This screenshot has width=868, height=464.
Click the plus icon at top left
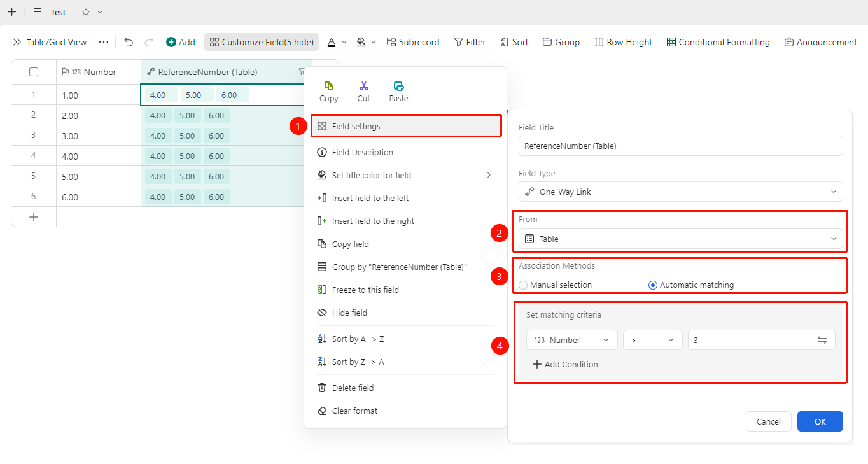[x=11, y=12]
